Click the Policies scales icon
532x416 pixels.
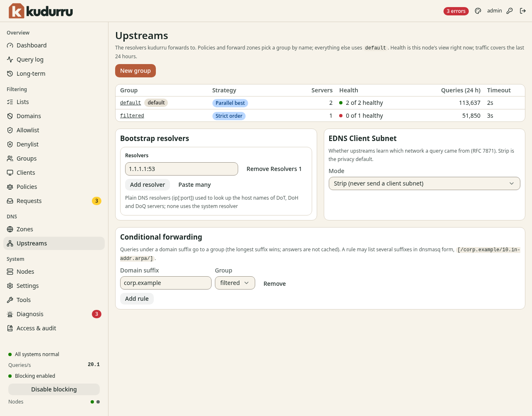tap(10, 187)
